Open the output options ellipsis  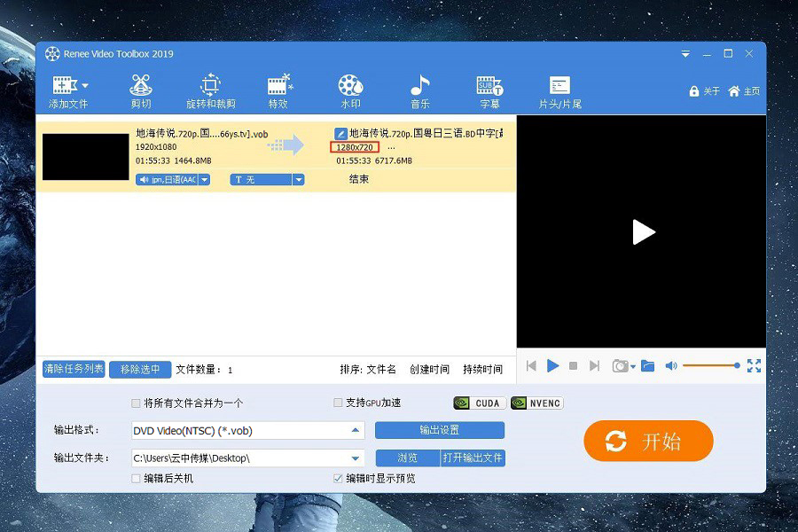click(391, 148)
